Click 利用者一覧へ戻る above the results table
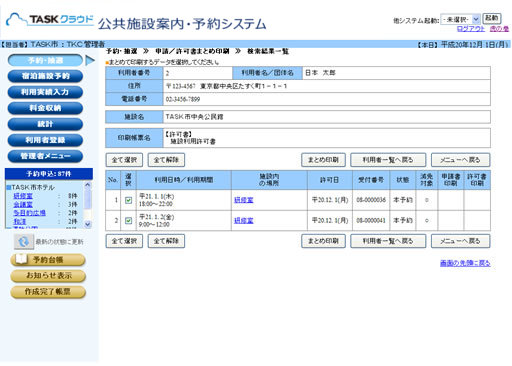The height and width of the screenshot is (366, 512). pos(388,160)
